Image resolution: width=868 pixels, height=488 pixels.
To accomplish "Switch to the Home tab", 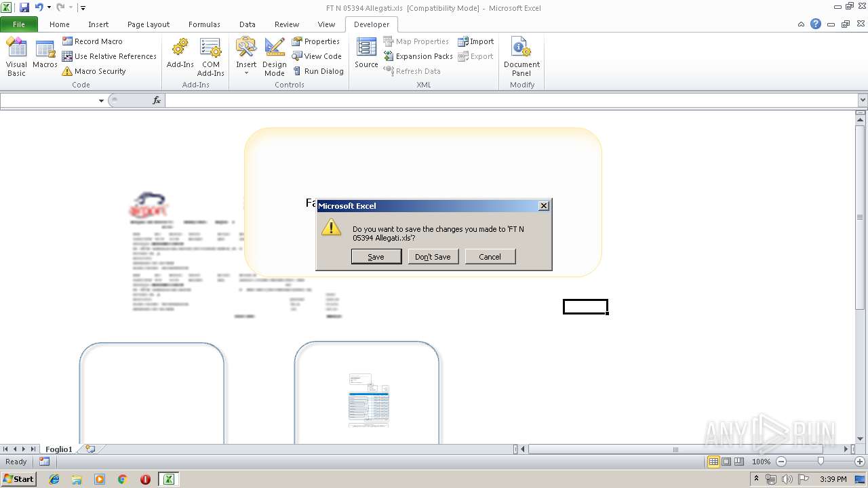I will coord(60,24).
